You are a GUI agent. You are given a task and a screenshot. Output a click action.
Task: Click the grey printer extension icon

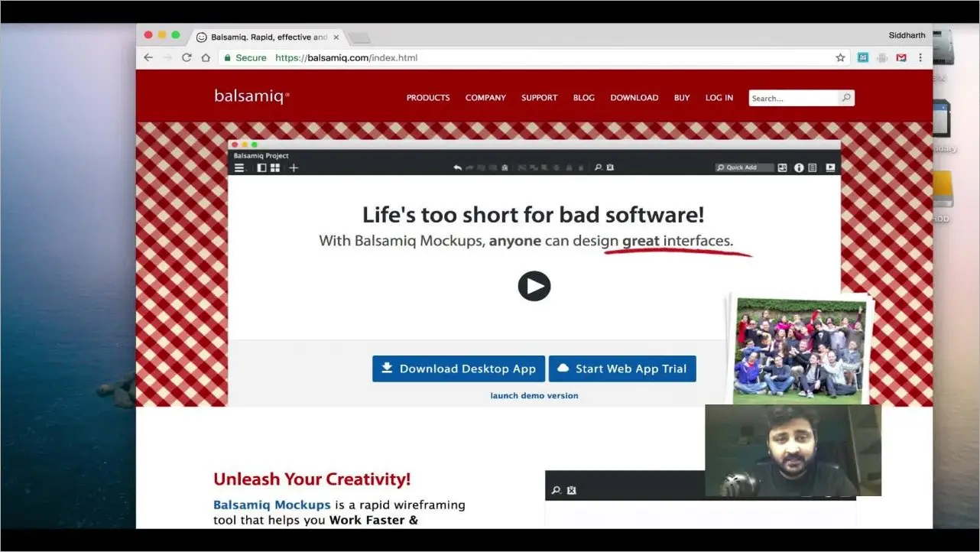(882, 57)
